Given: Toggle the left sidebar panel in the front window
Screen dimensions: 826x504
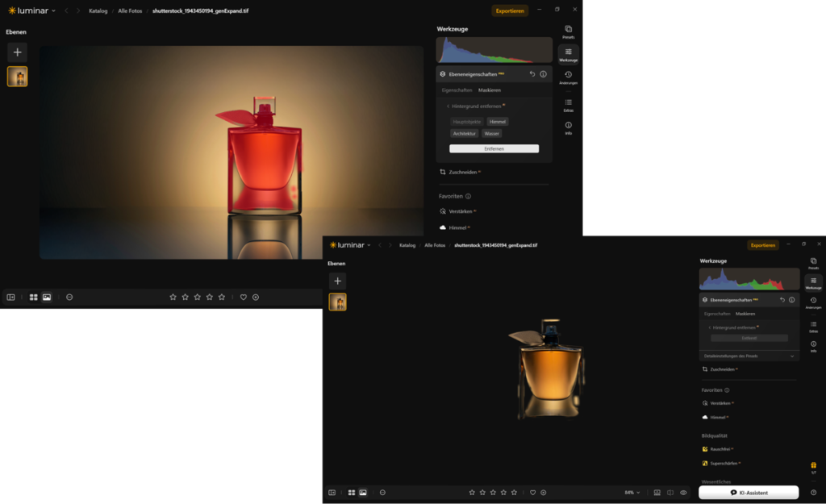Looking at the screenshot, I should tap(332, 493).
